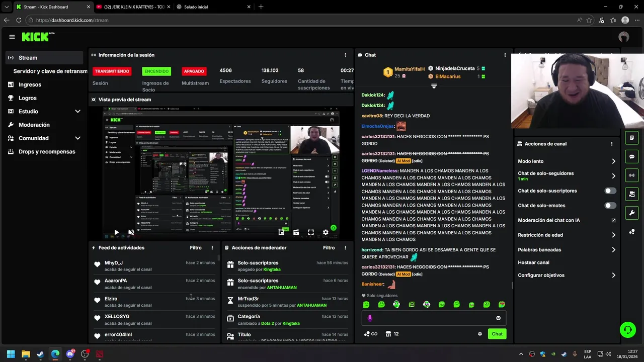Click Hostear canal

pyautogui.click(x=533, y=262)
